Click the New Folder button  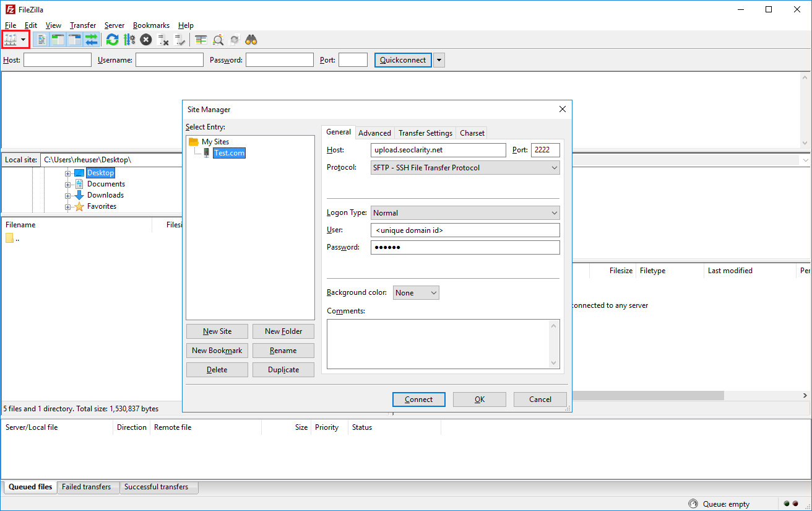283,331
